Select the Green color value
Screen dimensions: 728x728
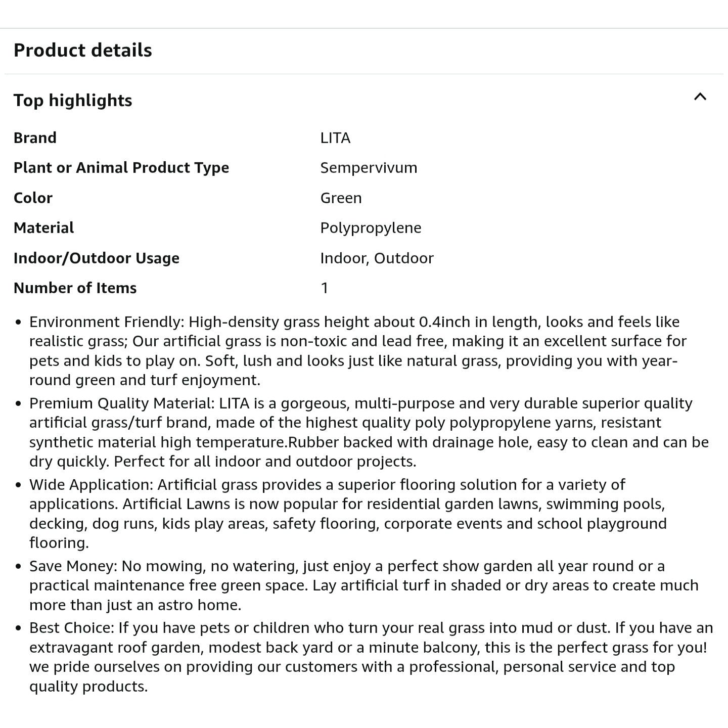tap(341, 198)
